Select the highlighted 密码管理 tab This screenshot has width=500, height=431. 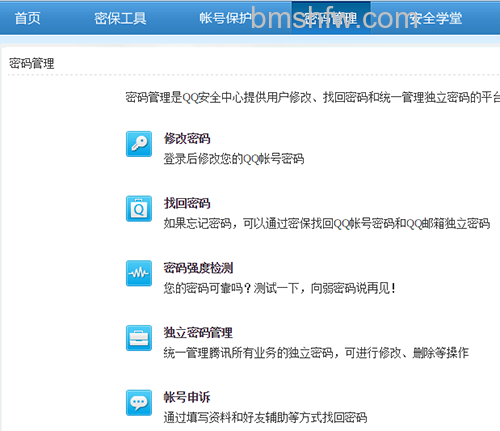point(331,18)
